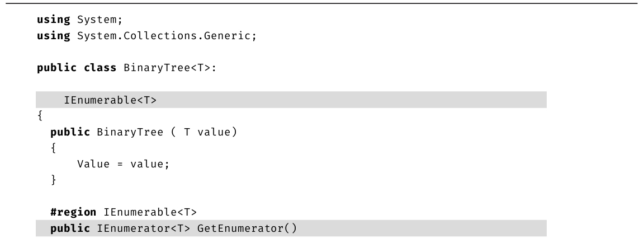Click the "public" keyword before the BinaryTree constructor
644x238 pixels.
pyautogui.click(x=70, y=133)
